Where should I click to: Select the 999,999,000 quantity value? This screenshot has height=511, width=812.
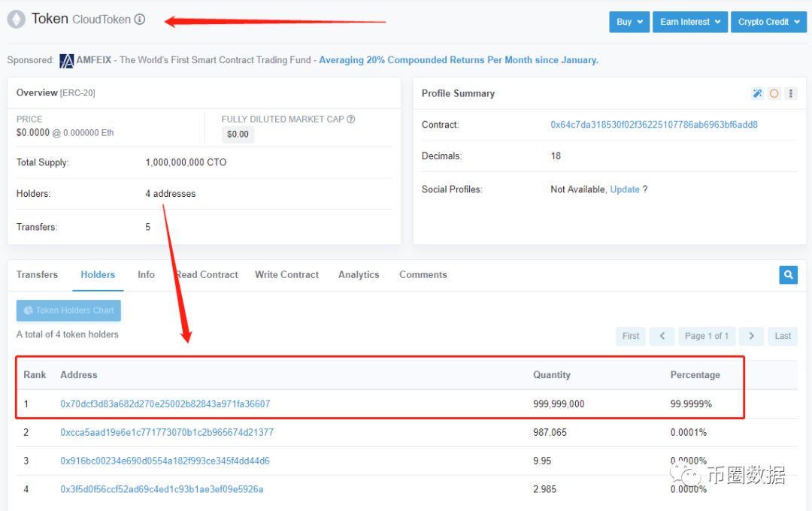tap(558, 404)
